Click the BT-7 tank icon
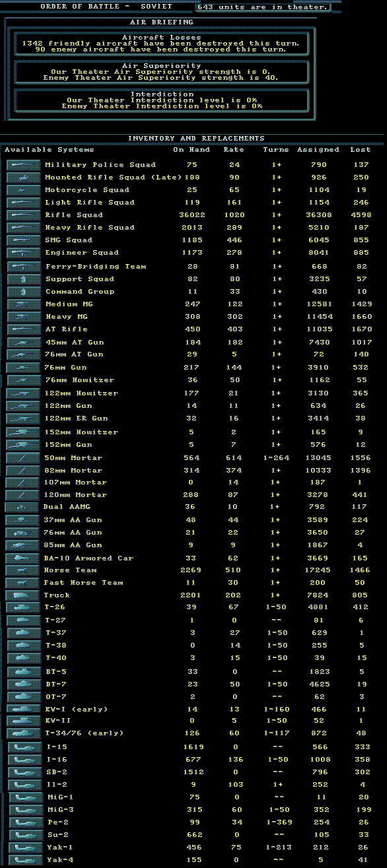 click(23, 685)
